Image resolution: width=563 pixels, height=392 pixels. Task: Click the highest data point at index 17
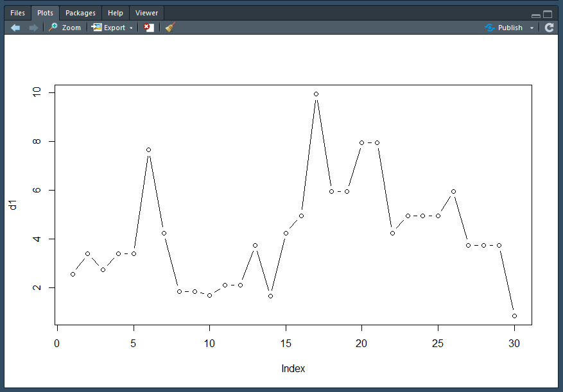(x=316, y=94)
